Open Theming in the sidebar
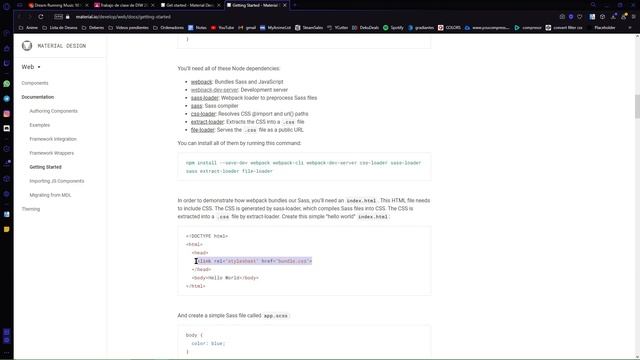 pyautogui.click(x=31, y=209)
